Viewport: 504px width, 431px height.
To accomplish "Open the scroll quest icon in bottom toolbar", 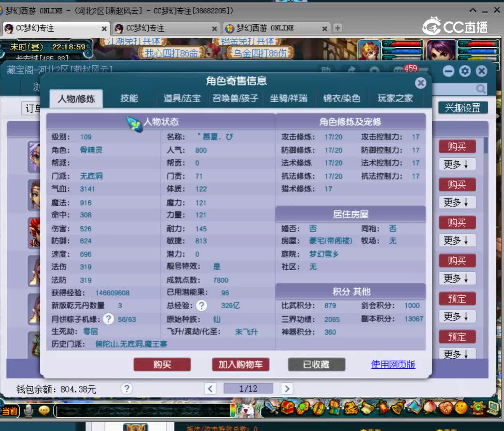I will (367, 408).
